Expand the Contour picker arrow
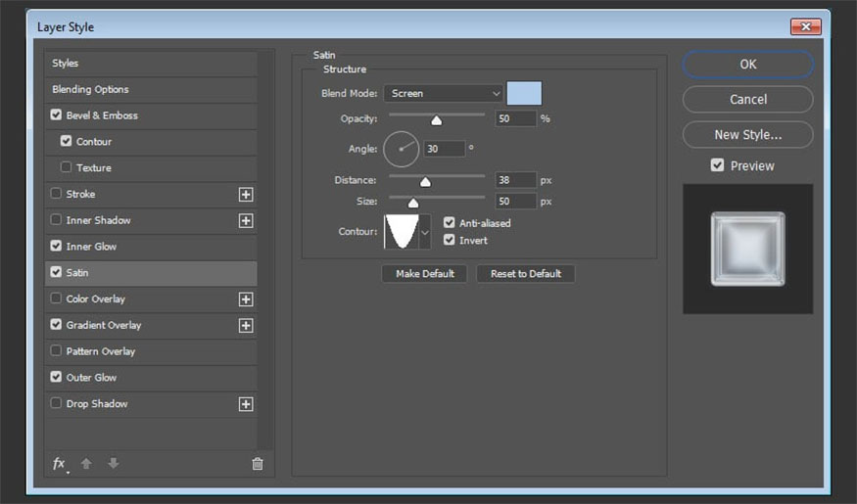The height and width of the screenshot is (504, 857). (425, 233)
